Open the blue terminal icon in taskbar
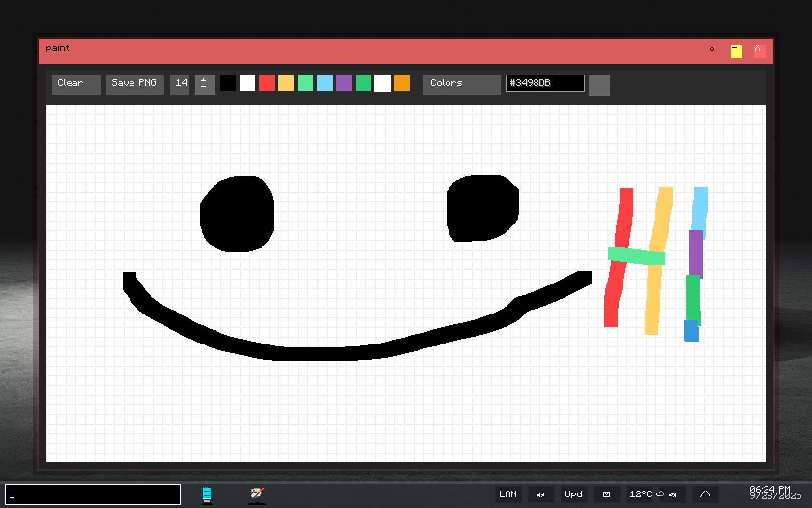This screenshot has height=508, width=812. click(207, 493)
